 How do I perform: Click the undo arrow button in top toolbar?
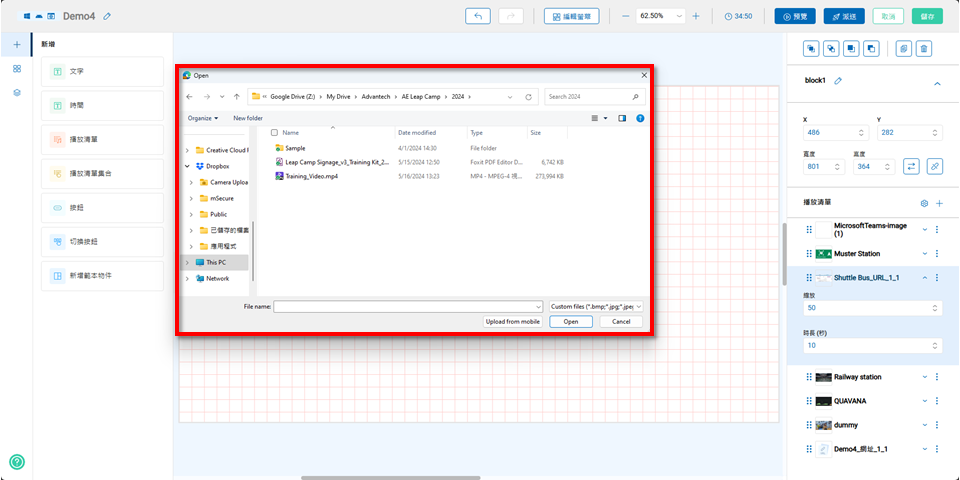pos(478,16)
